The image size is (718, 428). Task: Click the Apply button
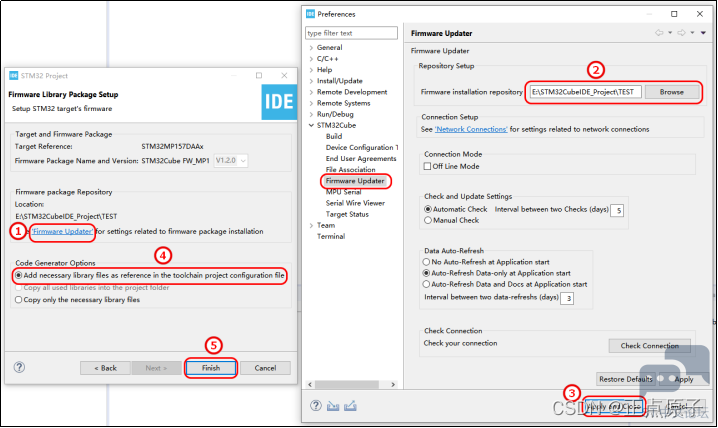(684, 379)
